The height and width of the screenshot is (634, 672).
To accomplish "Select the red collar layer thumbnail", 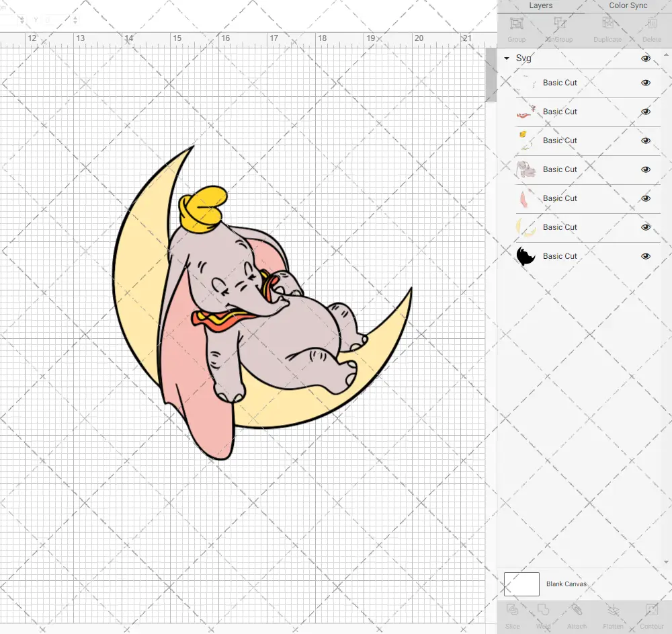I will point(526,112).
